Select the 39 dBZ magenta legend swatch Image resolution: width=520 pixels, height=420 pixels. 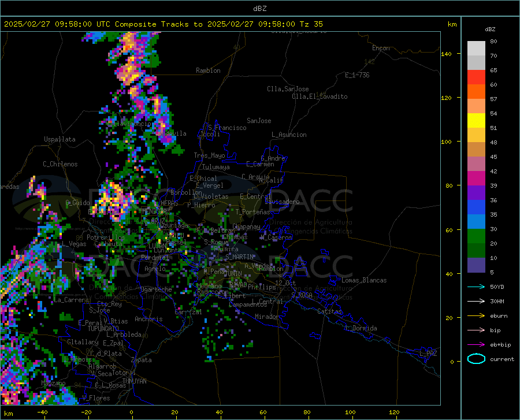[476, 179]
